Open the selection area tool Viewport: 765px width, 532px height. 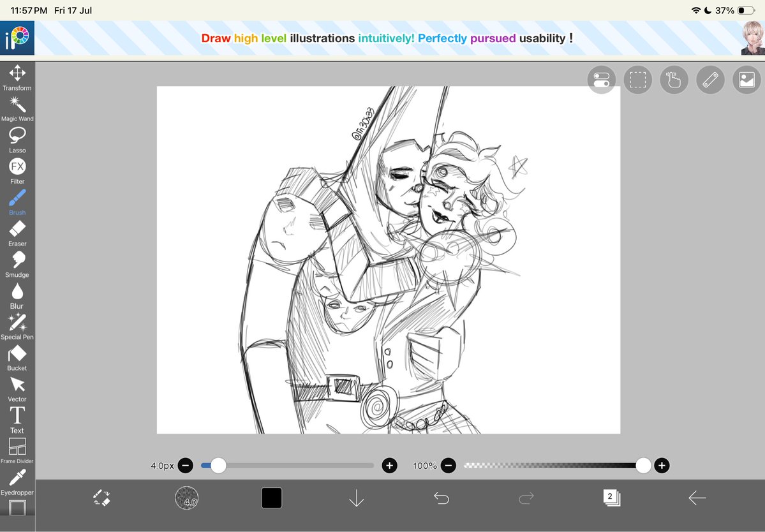coord(637,80)
